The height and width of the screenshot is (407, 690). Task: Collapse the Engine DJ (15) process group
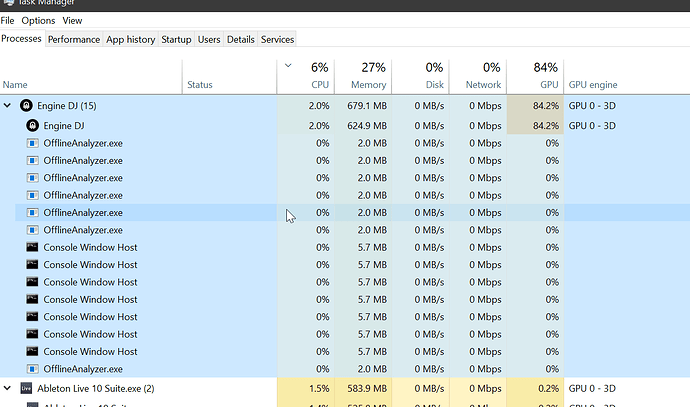[x=7, y=106]
